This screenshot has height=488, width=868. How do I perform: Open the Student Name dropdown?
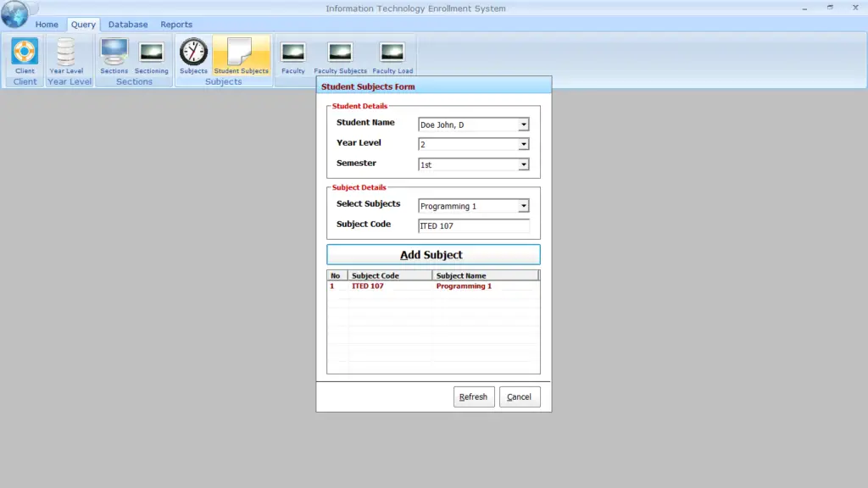[x=525, y=124]
